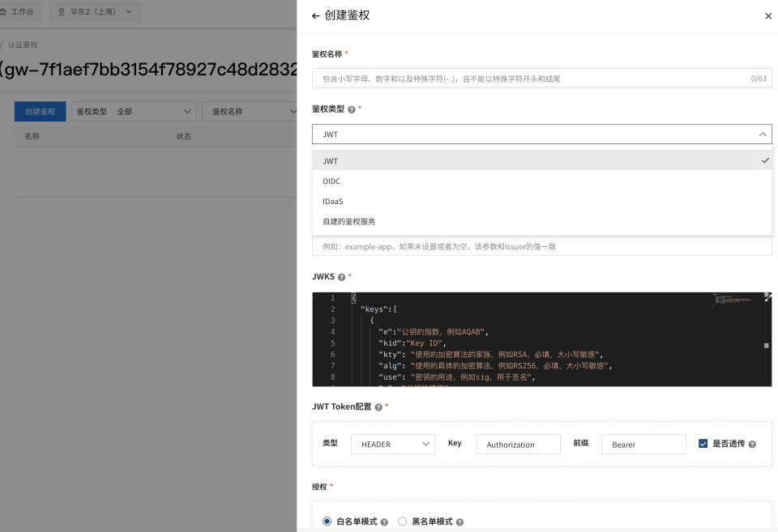Click the blue 创建鉴权 button
Viewport: 778px width, 532px height.
[x=41, y=112]
